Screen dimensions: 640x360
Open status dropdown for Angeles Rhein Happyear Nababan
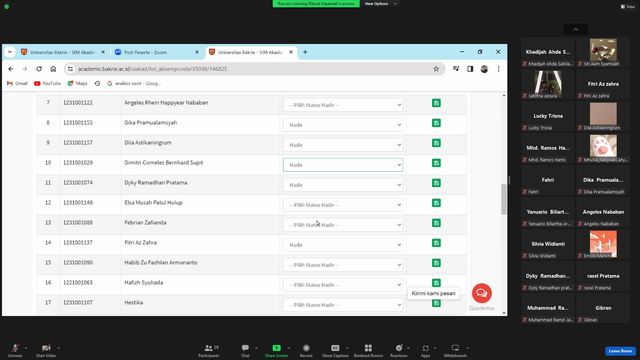(343, 105)
